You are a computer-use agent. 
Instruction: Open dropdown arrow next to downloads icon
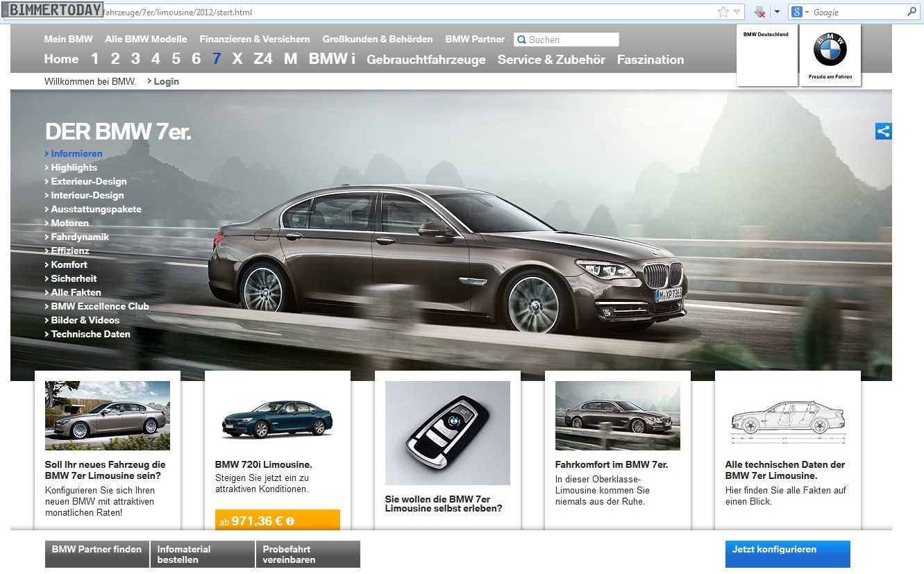(x=777, y=12)
